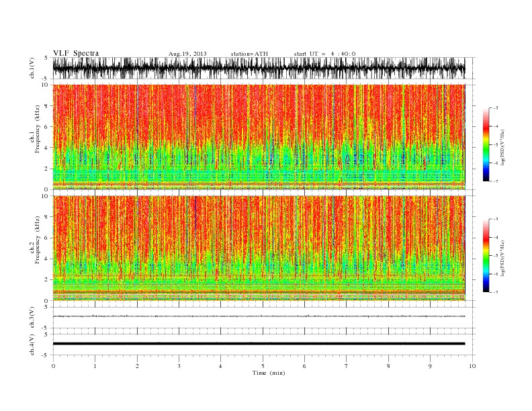532x411 pixels.
Task: Click the "8" kHz tick on ch.1 spectrogram
Action: point(47,106)
